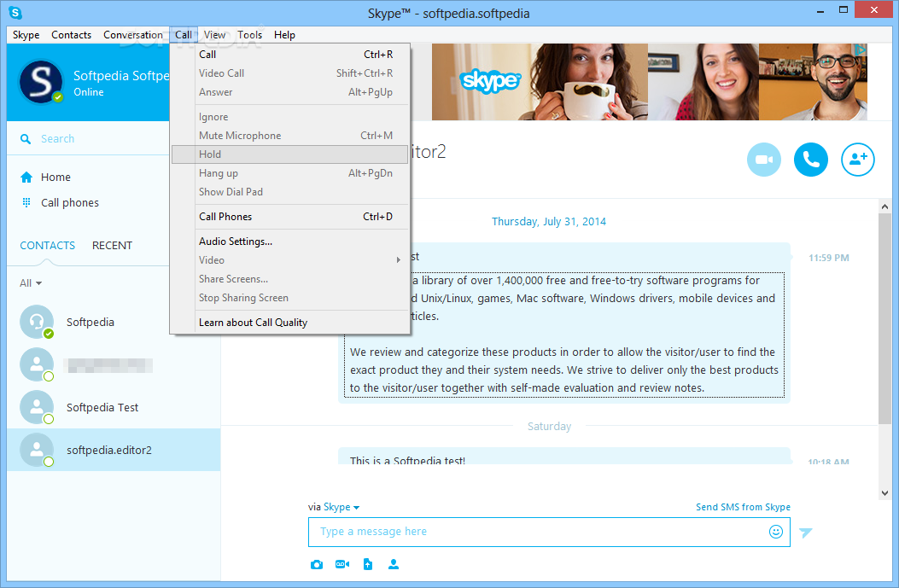Open the Conversation menu

point(133,35)
